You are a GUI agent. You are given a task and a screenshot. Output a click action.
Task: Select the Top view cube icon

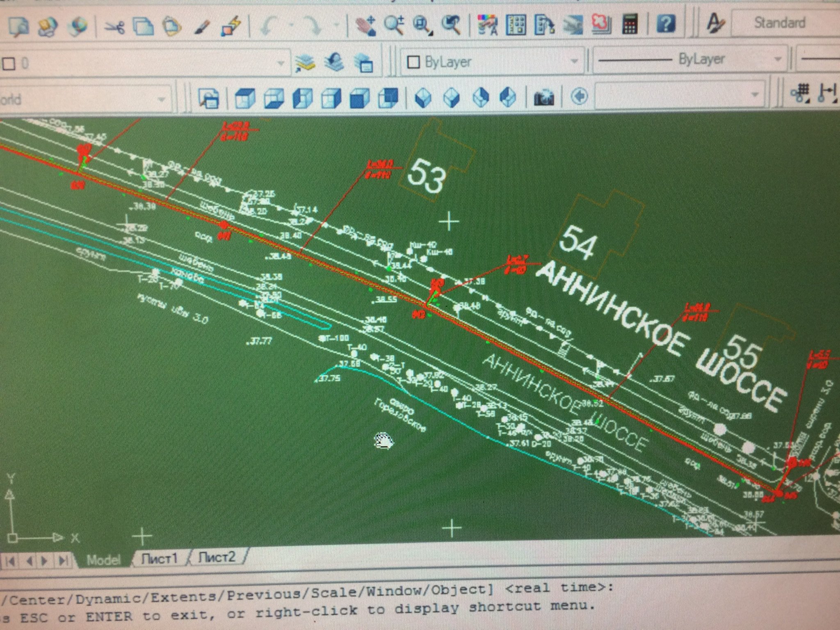coord(245,98)
